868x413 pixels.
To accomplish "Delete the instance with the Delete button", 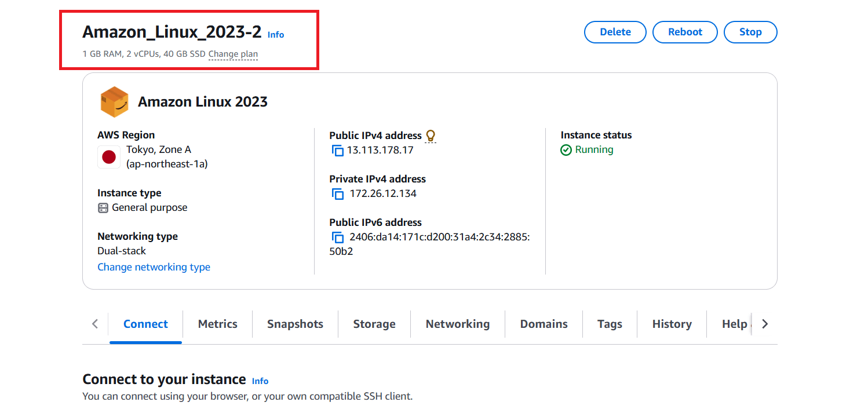I will (615, 32).
